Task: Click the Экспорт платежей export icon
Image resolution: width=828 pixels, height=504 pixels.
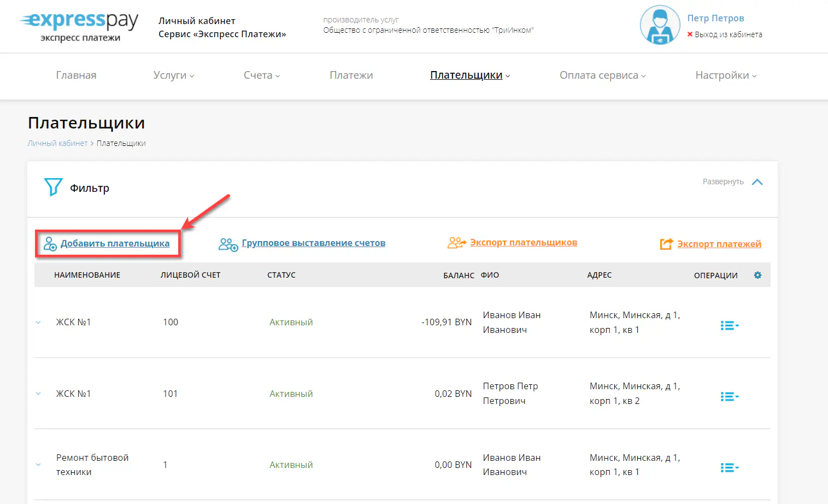Action: click(666, 244)
